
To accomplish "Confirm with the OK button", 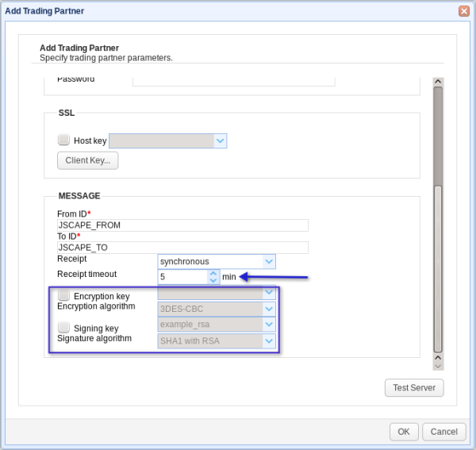I will tap(404, 431).
